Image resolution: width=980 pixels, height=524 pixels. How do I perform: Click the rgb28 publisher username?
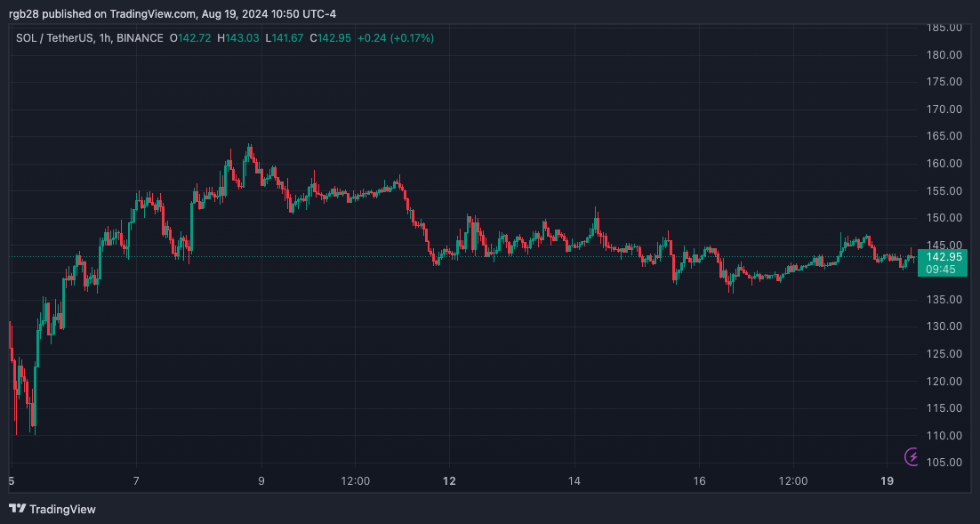25,13
